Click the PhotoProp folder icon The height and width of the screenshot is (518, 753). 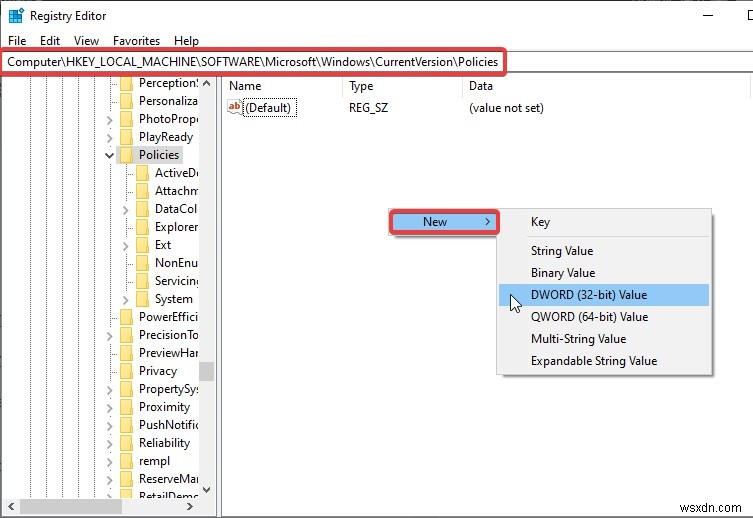click(126, 119)
